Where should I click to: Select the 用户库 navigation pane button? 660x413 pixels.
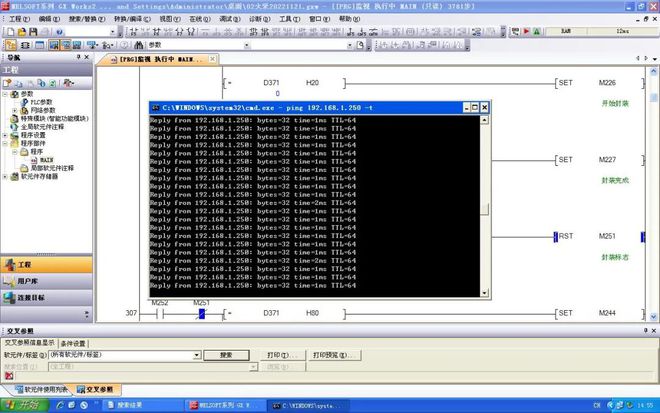click(x=46, y=281)
